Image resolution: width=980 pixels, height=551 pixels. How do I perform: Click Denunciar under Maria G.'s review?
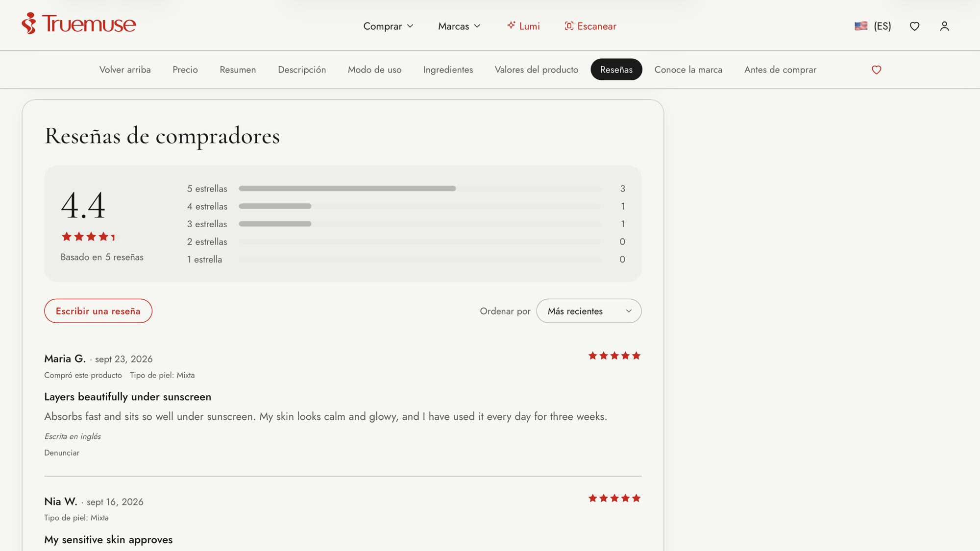pos(62,453)
